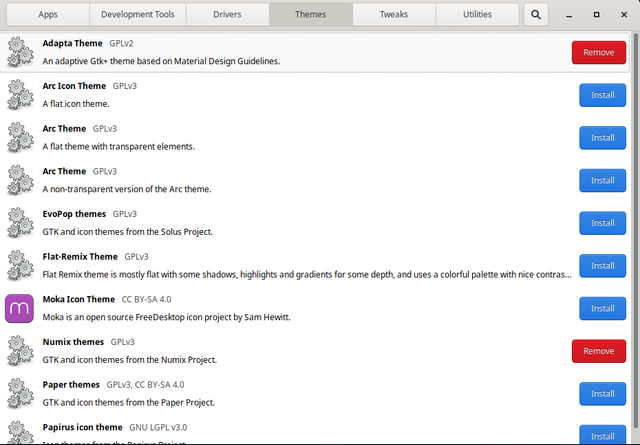Click 'A non-transparent version of the Arc theme.'
This screenshot has width=640, height=445.
click(127, 189)
